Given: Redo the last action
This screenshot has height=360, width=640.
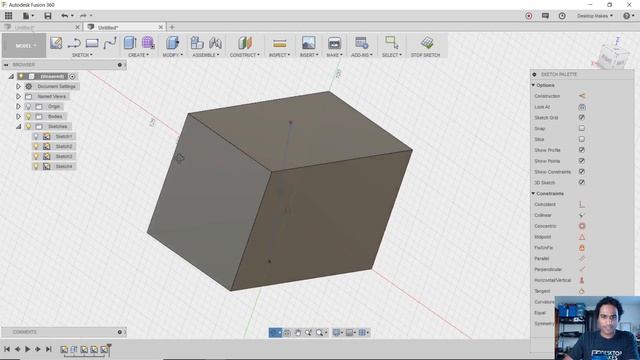Looking at the screenshot, I should pos(83,16).
